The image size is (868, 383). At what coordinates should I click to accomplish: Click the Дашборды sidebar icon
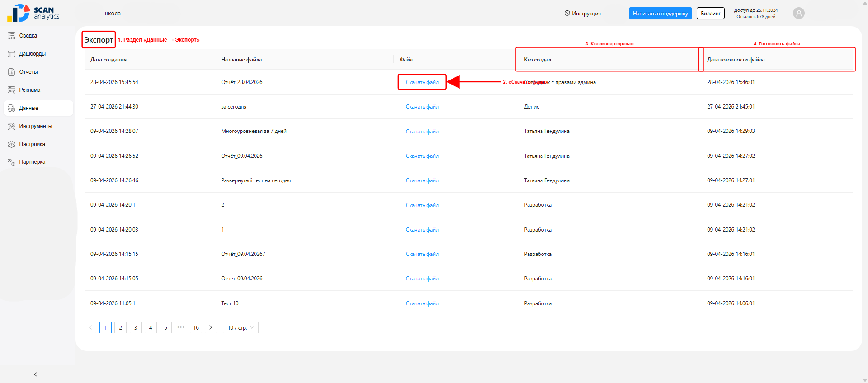12,54
